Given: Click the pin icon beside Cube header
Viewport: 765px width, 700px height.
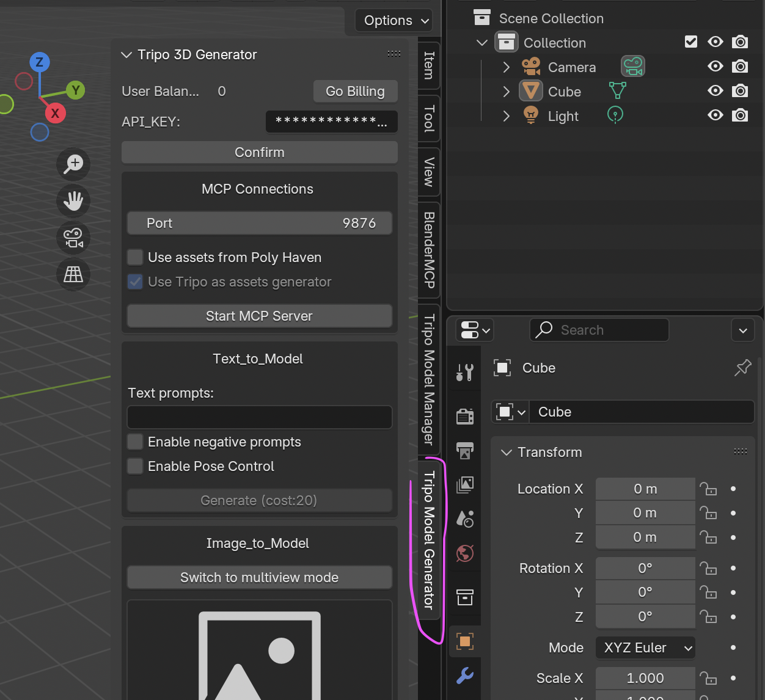Looking at the screenshot, I should [743, 368].
